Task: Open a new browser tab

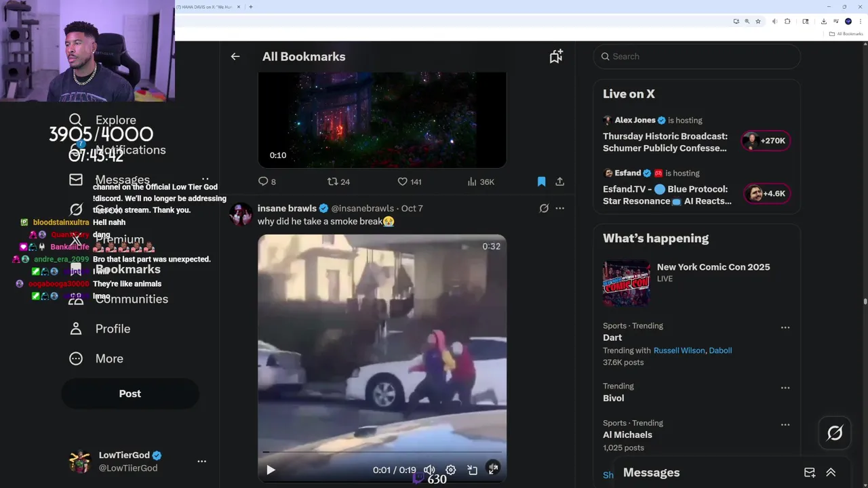Action: click(x=251, y=7)
